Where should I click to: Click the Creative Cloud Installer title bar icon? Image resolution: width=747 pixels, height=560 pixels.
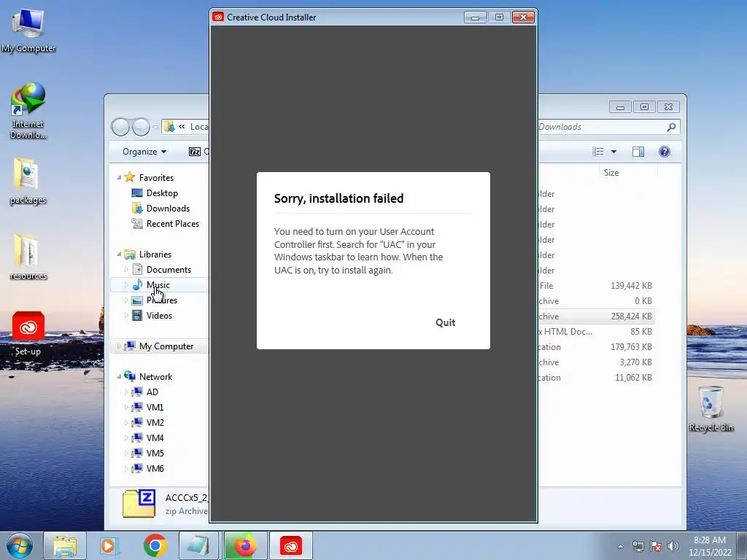[218, 17]
